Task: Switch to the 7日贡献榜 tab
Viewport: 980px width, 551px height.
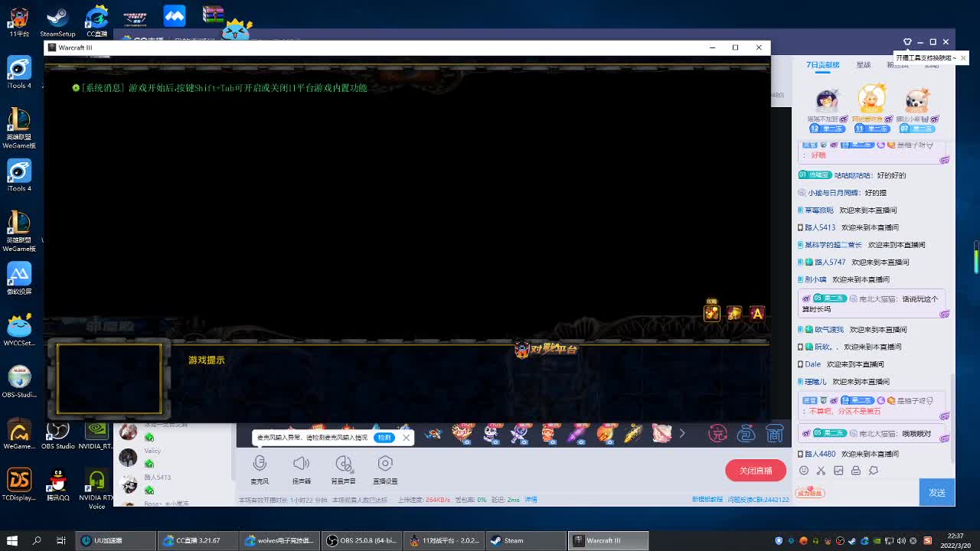Action: [823, 65]
